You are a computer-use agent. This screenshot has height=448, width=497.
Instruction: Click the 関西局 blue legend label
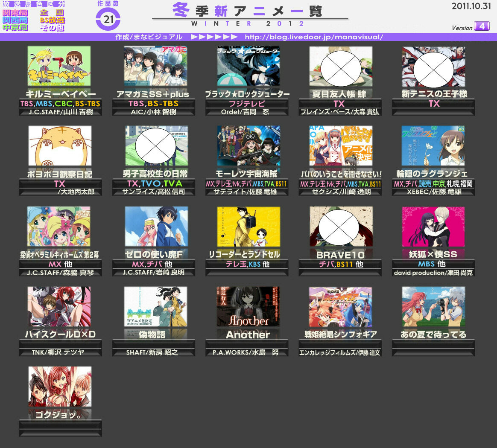coord(15,20)
